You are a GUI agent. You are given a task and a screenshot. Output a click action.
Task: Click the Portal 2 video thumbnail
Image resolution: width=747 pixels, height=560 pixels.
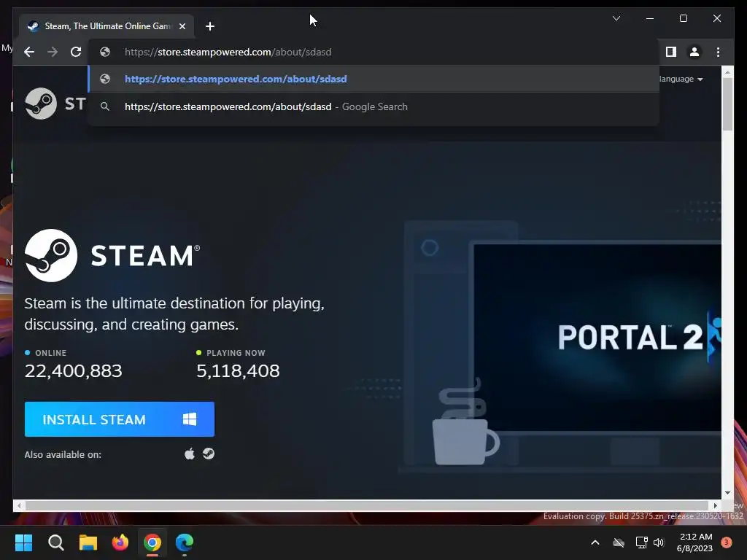[597, 337]
